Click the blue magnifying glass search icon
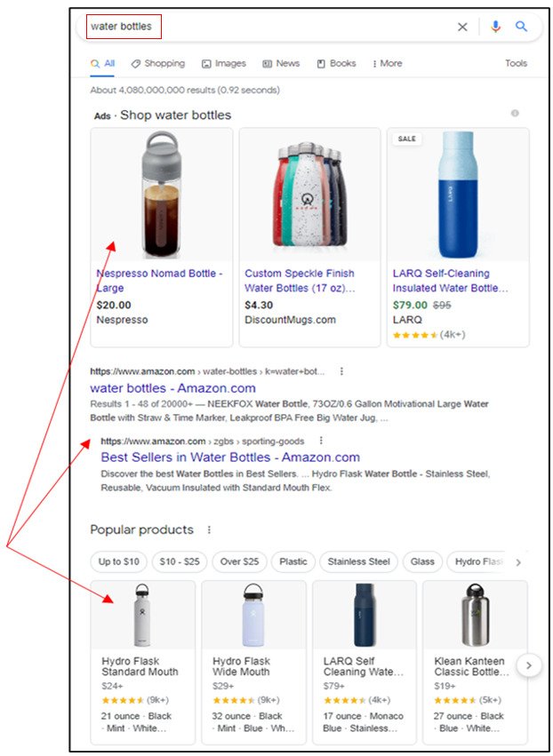The height and width of the screenshot is (756, 553). [x=521, y=27]
